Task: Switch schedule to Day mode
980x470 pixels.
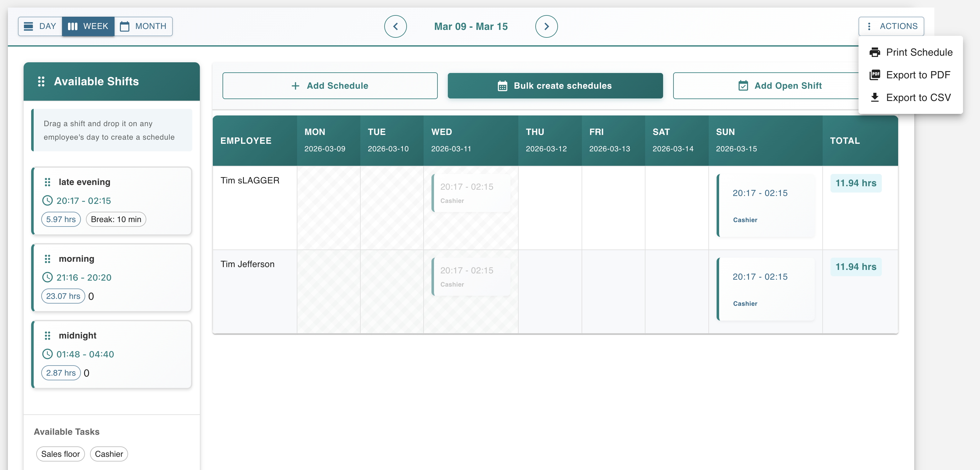Action: point(40,26)
